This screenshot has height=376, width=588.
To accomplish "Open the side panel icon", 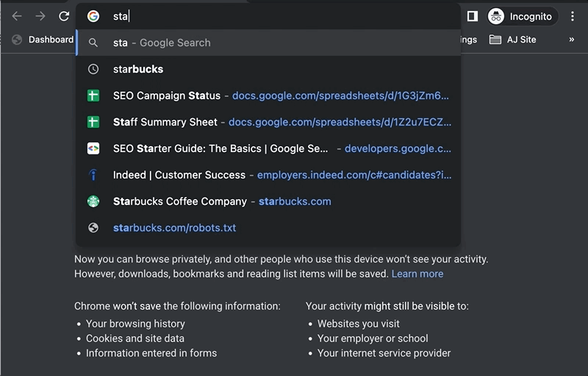I will pos(472,16).
